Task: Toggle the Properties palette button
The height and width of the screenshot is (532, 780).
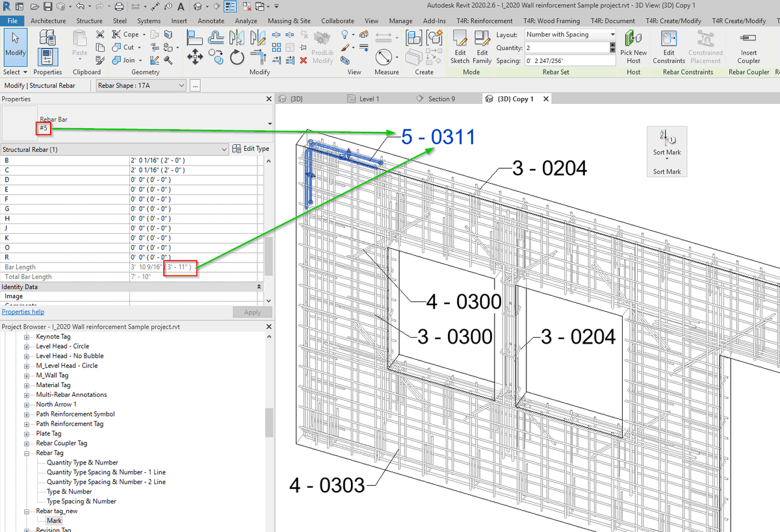Action: click(x=47, y=57)
